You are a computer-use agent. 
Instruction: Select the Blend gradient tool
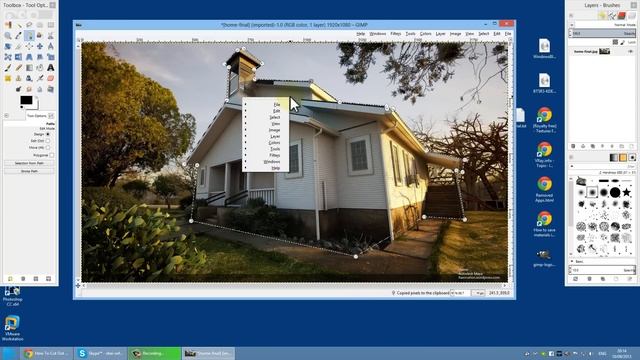(29, 67)
